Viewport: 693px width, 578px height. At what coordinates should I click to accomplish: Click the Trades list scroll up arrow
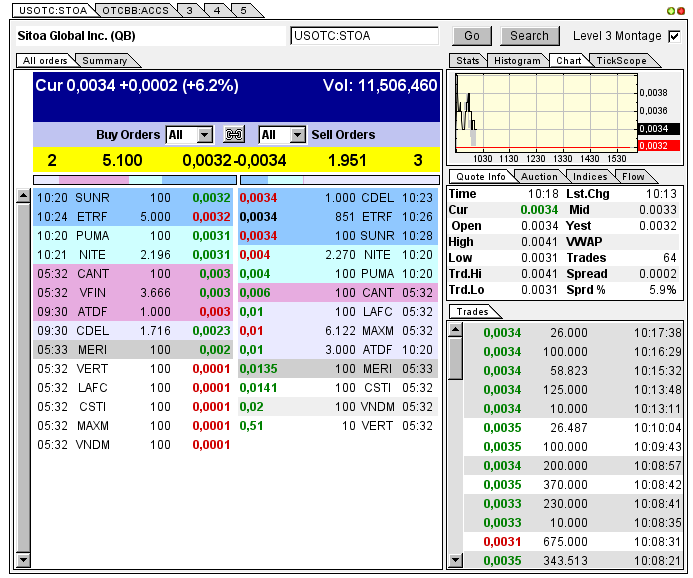point(455,330)
